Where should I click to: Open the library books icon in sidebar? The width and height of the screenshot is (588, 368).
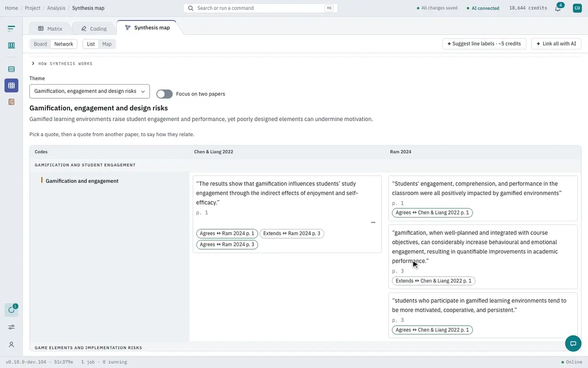[x=11, y=46]
